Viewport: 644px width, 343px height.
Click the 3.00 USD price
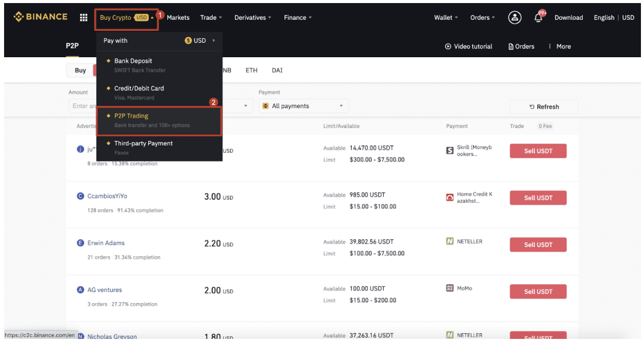[x=218, y=197]
